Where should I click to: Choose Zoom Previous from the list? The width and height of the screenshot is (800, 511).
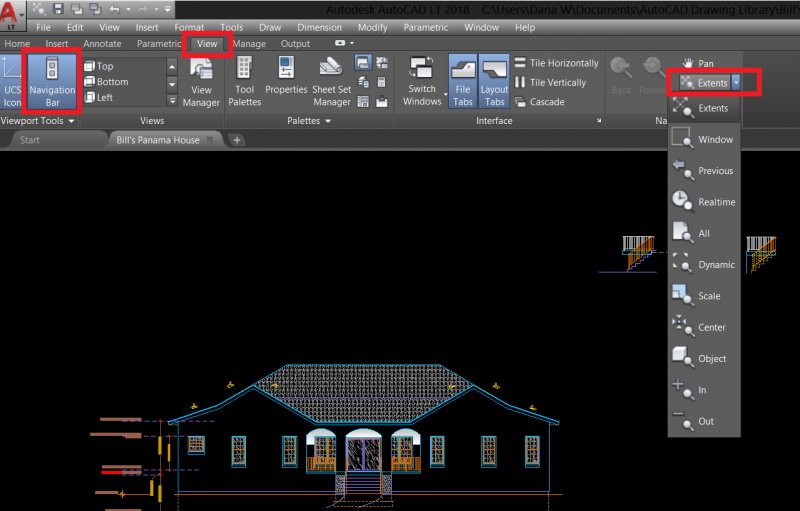tap(704, 171)
